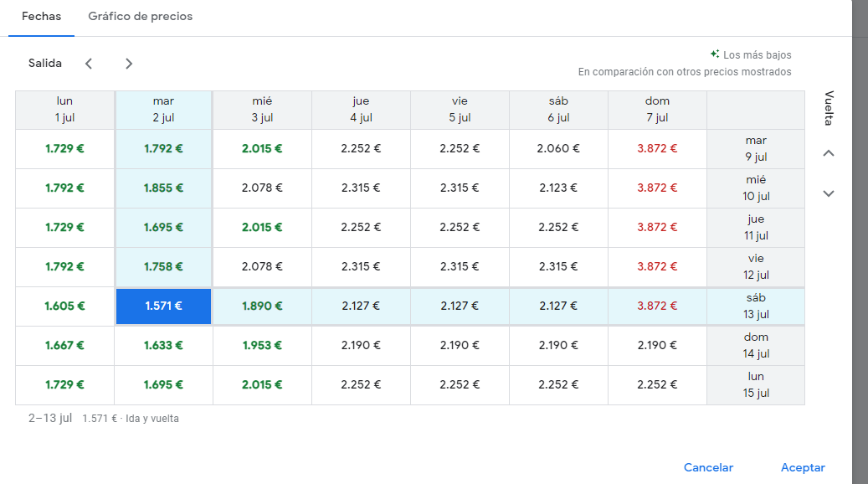
Task: Pick 2.078 € for 3 jul – 10 jul
Action: click(x=262, y=188)
